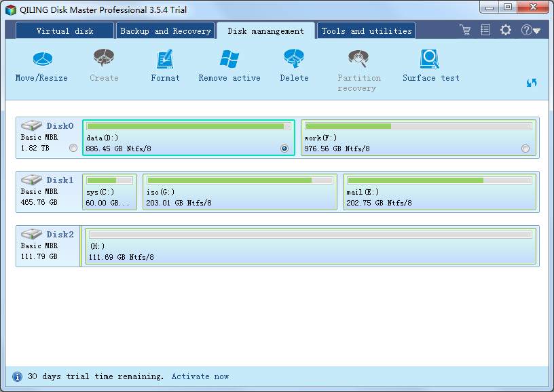Click the blue refresh arrows icon
Screen dimensions: 554x392
(532, 83)
